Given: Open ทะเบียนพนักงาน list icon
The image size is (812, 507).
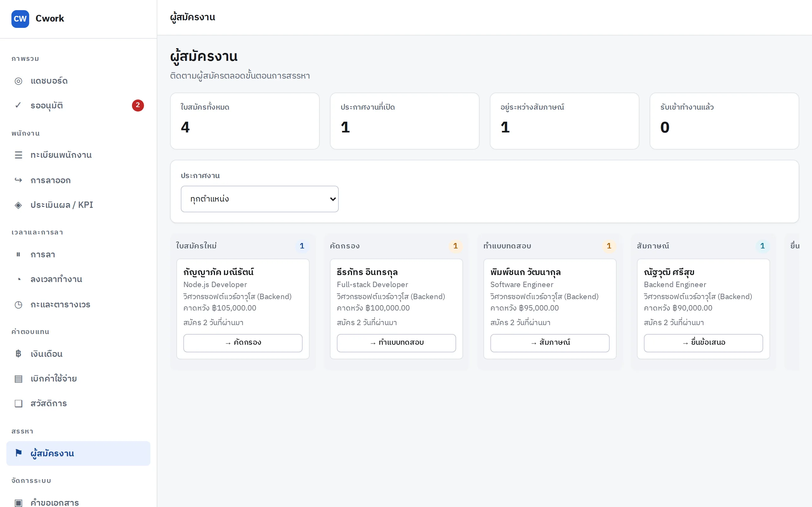Looking at the screenshot, I should (18, 155).
